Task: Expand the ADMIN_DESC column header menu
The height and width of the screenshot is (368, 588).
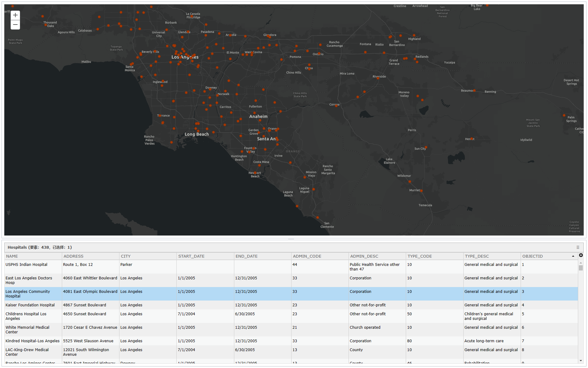Action: 401,256
